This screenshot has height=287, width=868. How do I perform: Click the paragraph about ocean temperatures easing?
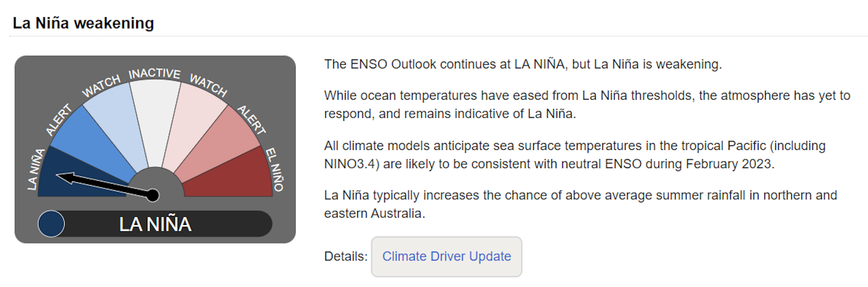[x=587, y=105]
